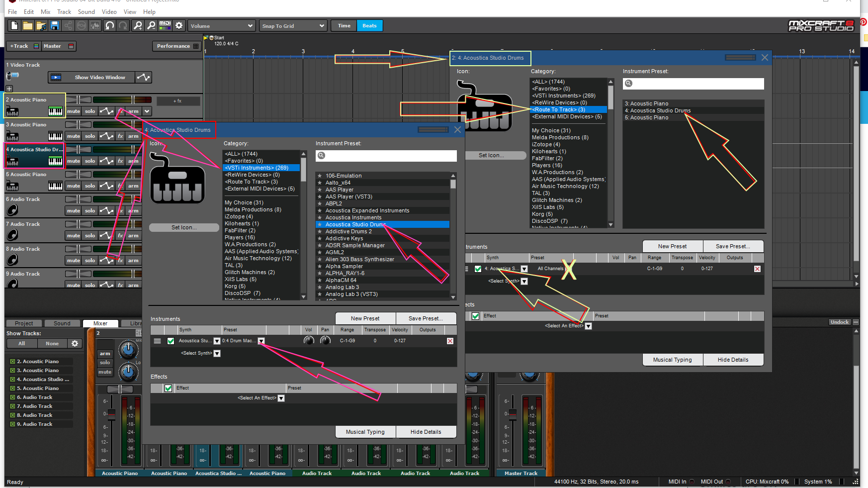Click the automation icon on the Video Track
Viewport: 868px width, 488px height.
coord(143,77)
